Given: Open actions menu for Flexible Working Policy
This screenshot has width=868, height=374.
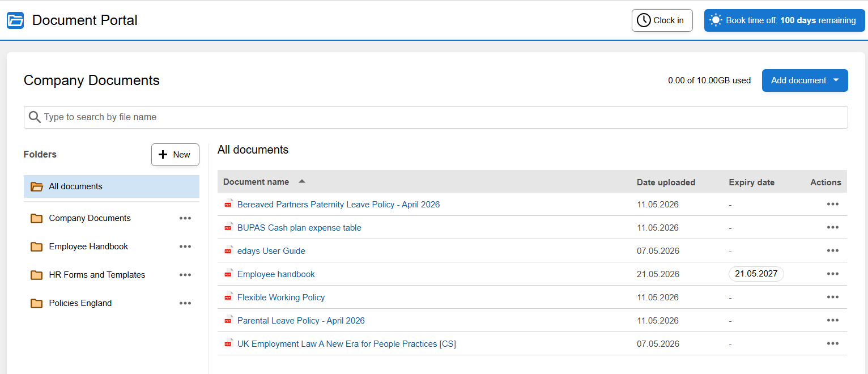Looking at the screenshot, I should 832,297.
